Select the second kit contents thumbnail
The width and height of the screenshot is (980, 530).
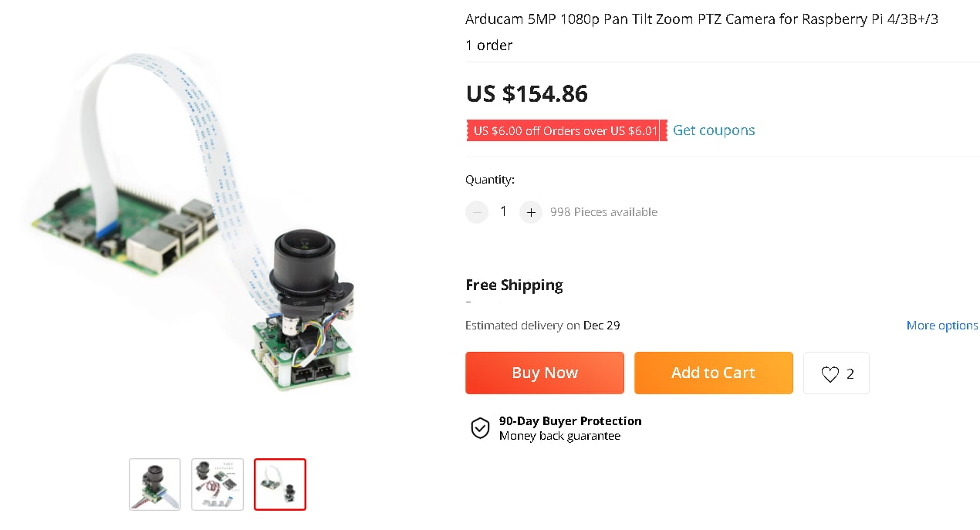click(x=218, y=484)
